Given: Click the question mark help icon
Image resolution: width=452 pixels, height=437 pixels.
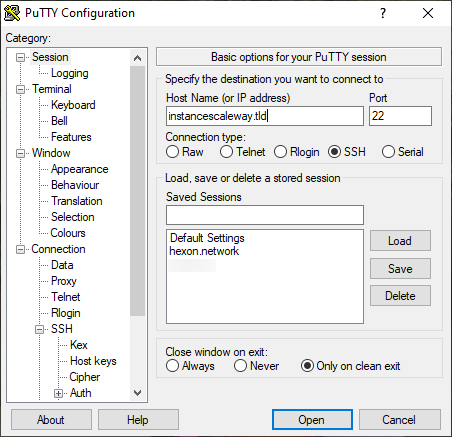Looking at the screenshot, I should [x=383, y=13].
